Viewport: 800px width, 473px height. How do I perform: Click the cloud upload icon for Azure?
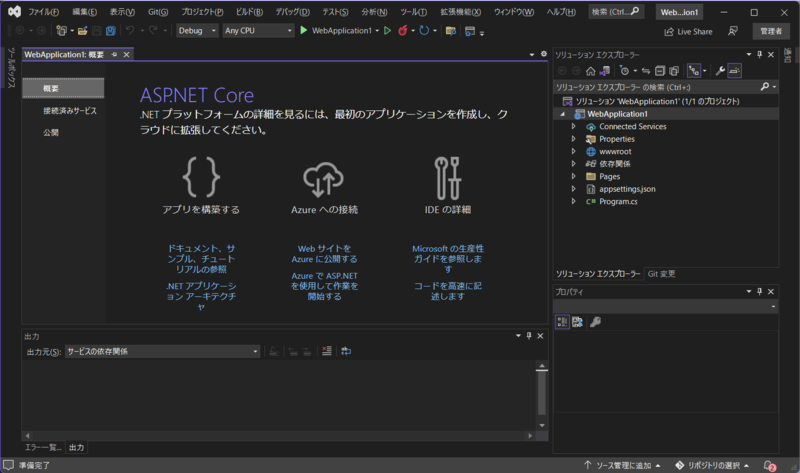323,180
